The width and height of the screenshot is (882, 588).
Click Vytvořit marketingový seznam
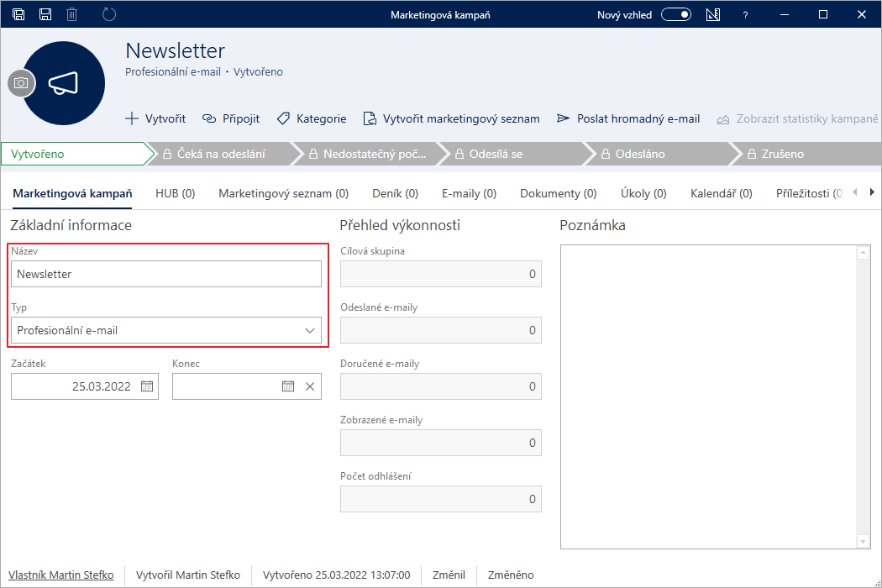coord(452,118)
